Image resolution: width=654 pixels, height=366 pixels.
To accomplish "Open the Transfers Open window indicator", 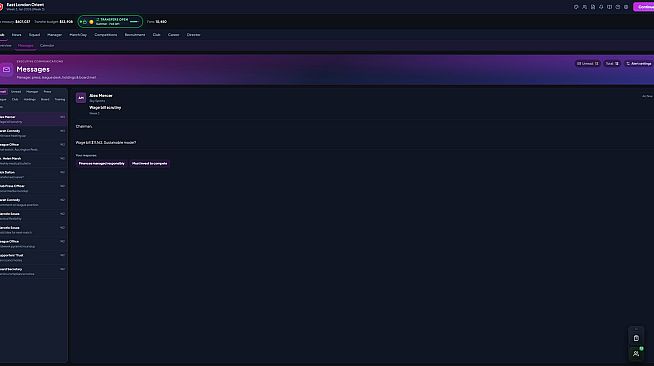I will [x=110, y=22].
